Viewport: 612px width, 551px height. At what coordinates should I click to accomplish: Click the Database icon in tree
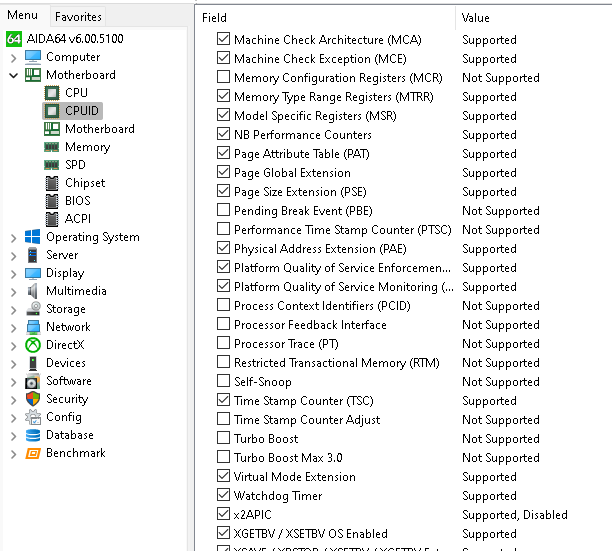pos(32,435)
